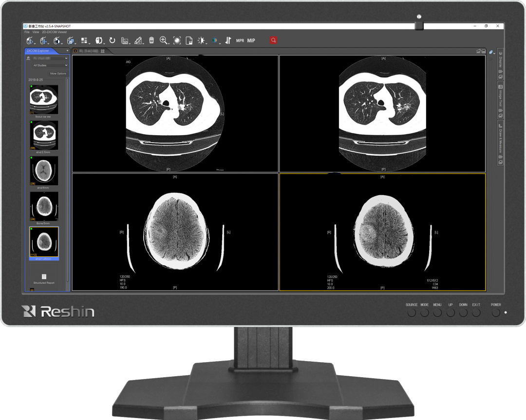Select the ruler measurement tool

125,40
